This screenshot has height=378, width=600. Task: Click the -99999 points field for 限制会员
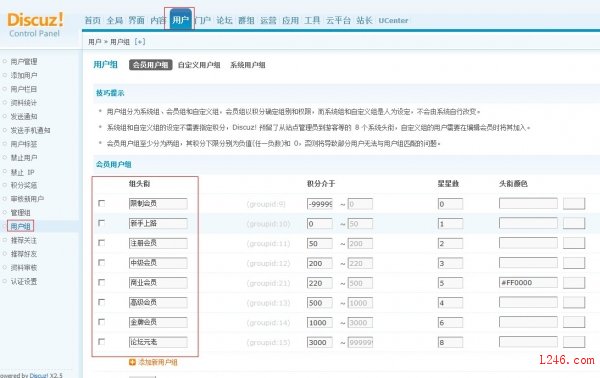(320, 204)
